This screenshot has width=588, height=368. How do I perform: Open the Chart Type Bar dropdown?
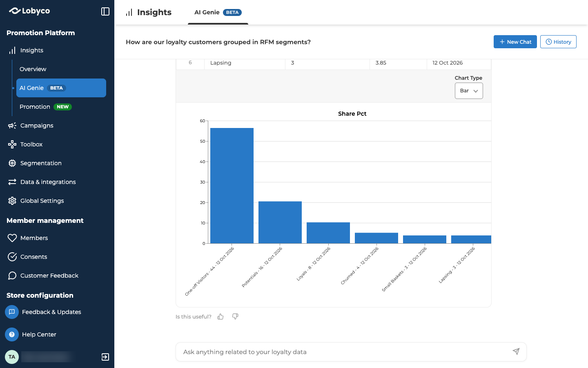469,91
